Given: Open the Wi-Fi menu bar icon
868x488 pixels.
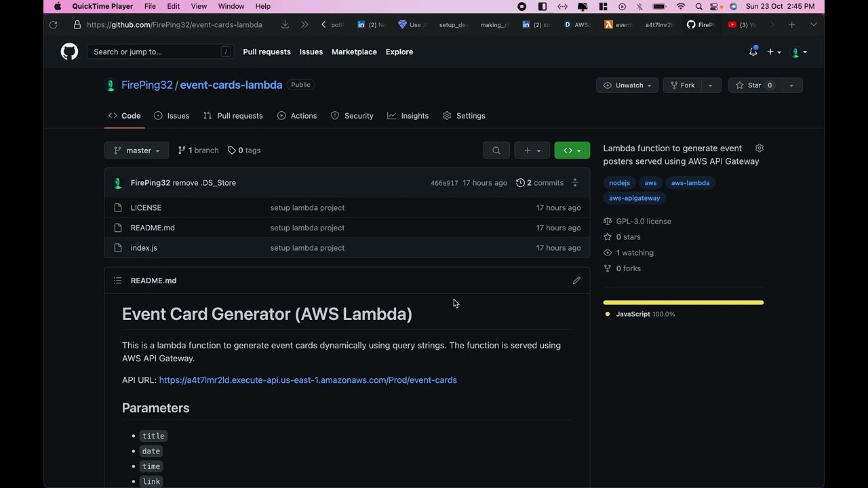Looking at the screenshot, I should tap(681, 6).
